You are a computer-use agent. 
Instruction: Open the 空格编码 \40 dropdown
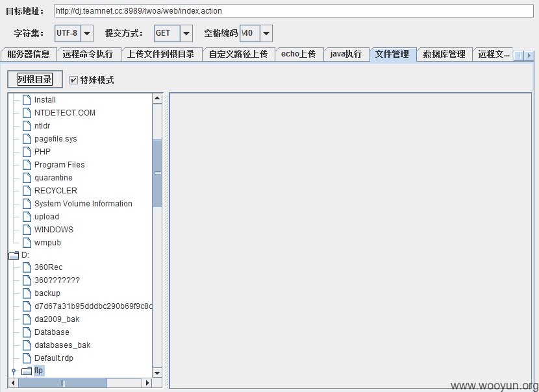pyautogui.click(x=266, y=33)
